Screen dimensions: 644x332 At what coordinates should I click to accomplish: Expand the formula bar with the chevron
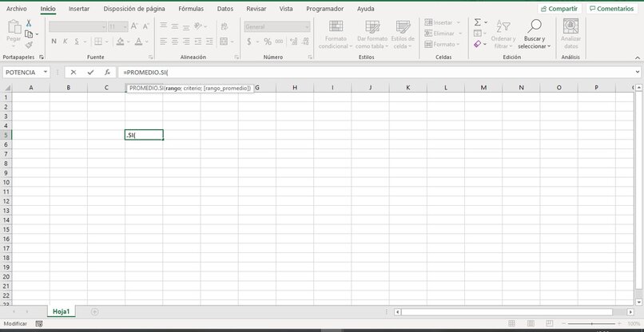[x=637, y=72]
